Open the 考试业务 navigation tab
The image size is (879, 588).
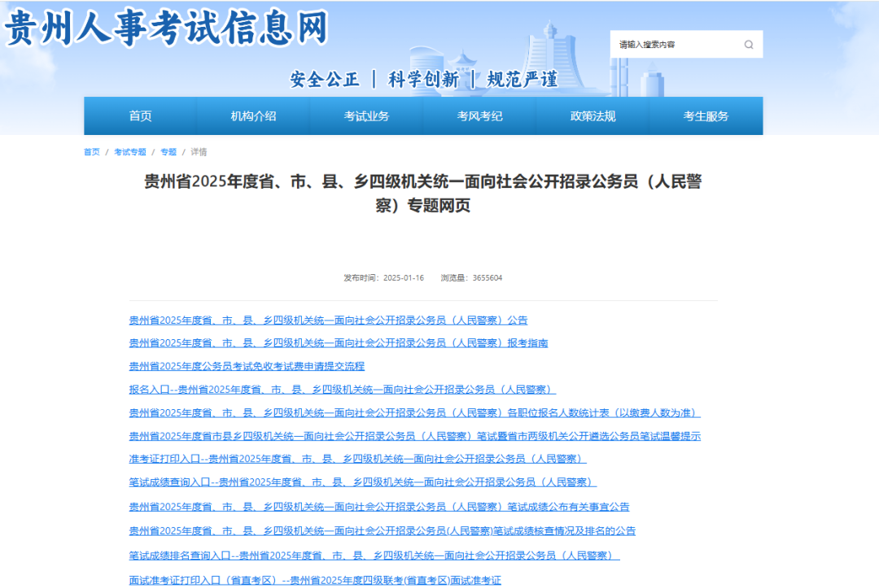366,116
